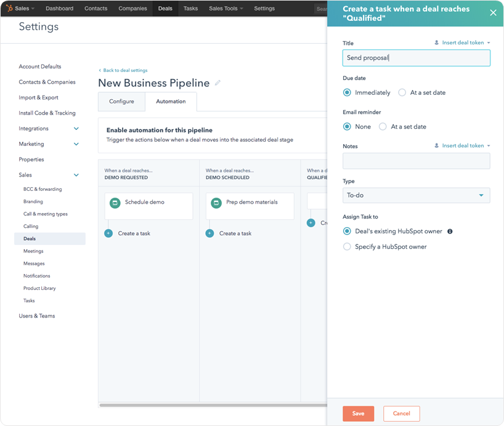Viewport: 504px width, 426px height.
Task: Open the Sales Tools menu
Action: (x=226, y=9)
